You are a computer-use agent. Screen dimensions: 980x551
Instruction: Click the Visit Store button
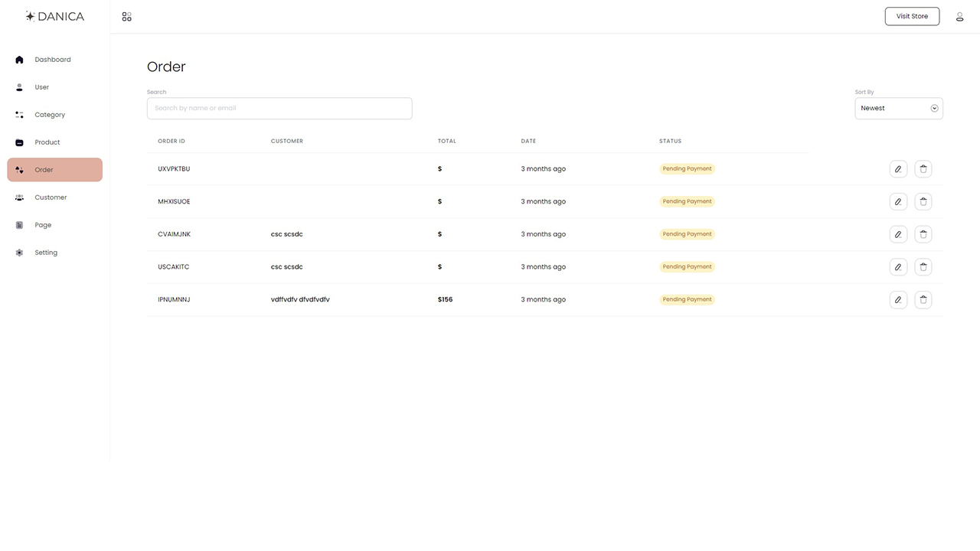(912, 16)
